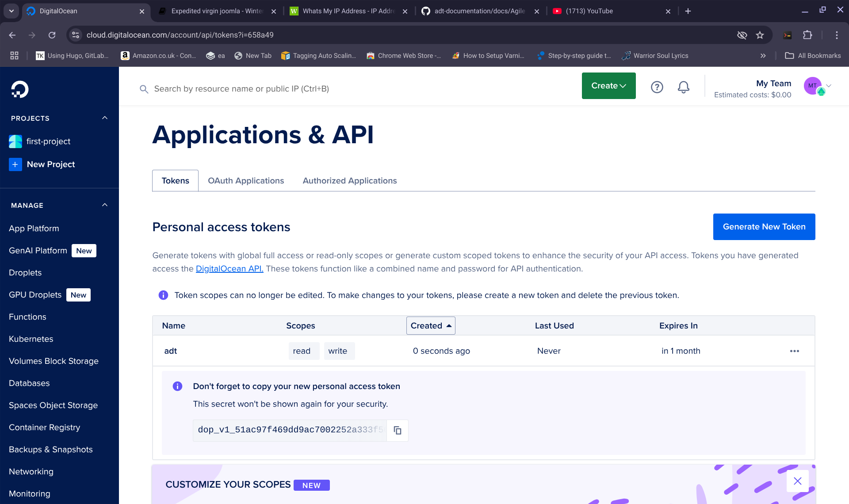
Task: Click the tracking protection eye icon
Action: coord(742,35)
